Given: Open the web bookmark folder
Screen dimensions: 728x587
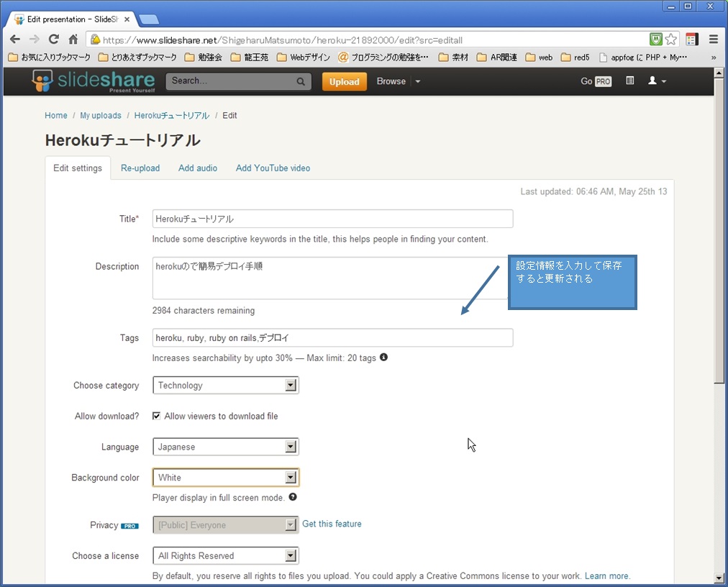Looking at the screenshot, I should tap(539, 57).
